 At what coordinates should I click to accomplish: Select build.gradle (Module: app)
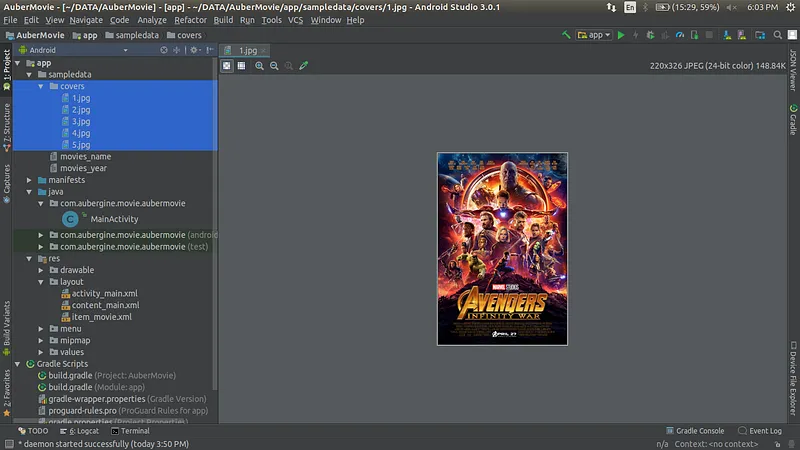pos(96,387)
